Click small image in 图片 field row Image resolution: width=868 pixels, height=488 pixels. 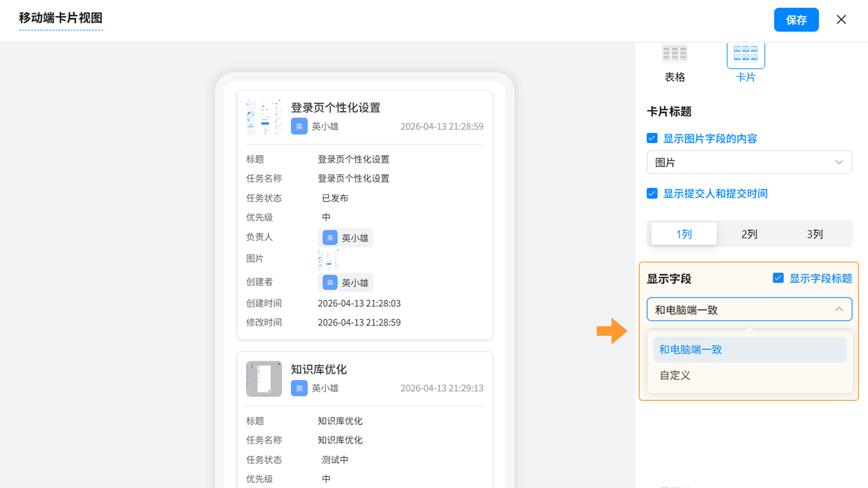click(328, 260)
